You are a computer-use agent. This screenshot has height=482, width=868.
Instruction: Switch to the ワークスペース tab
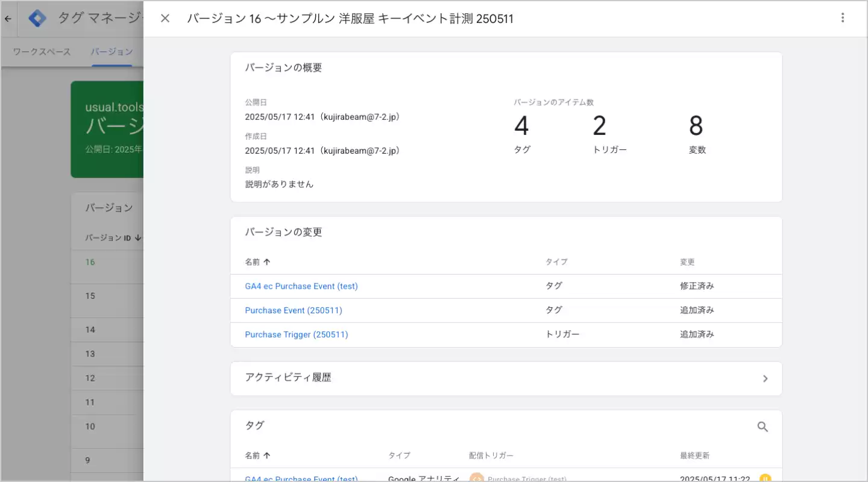(42, 52)
